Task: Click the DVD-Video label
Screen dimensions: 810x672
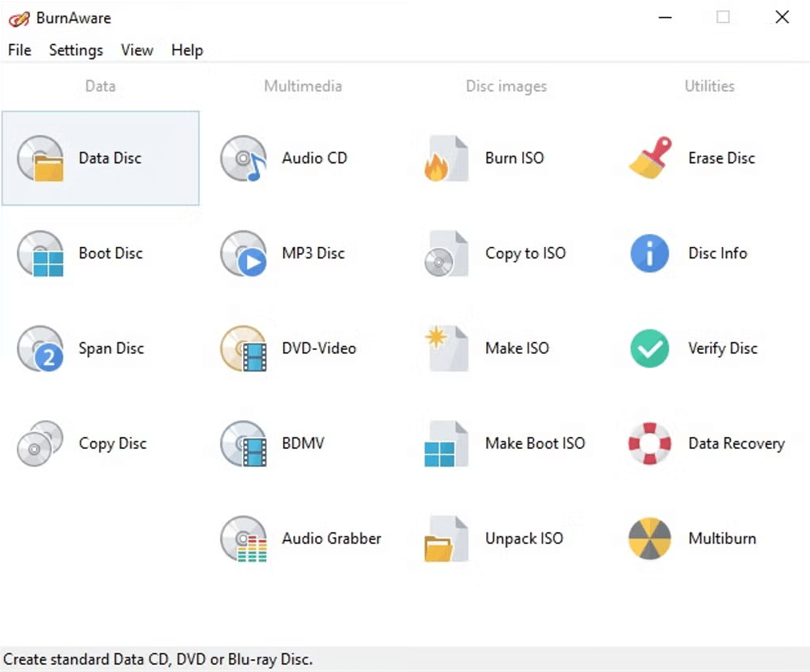Action: [319, 348]
